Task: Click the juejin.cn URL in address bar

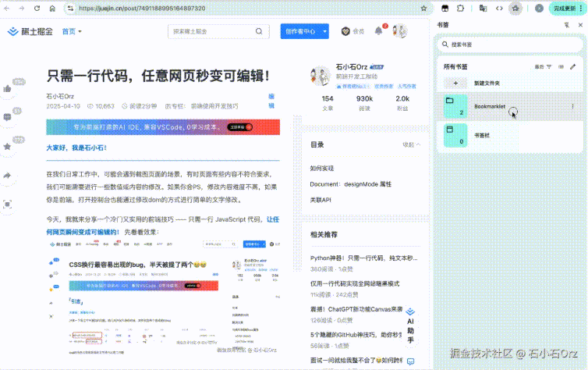Action: 142,9
